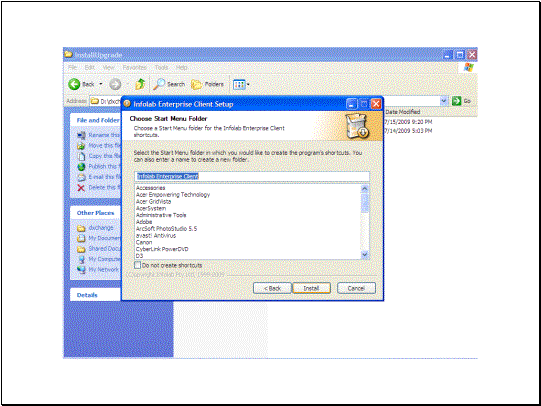
Task: Open the Back history dropdown arrow
Action: pyautogui.click(x=101, y=84)
